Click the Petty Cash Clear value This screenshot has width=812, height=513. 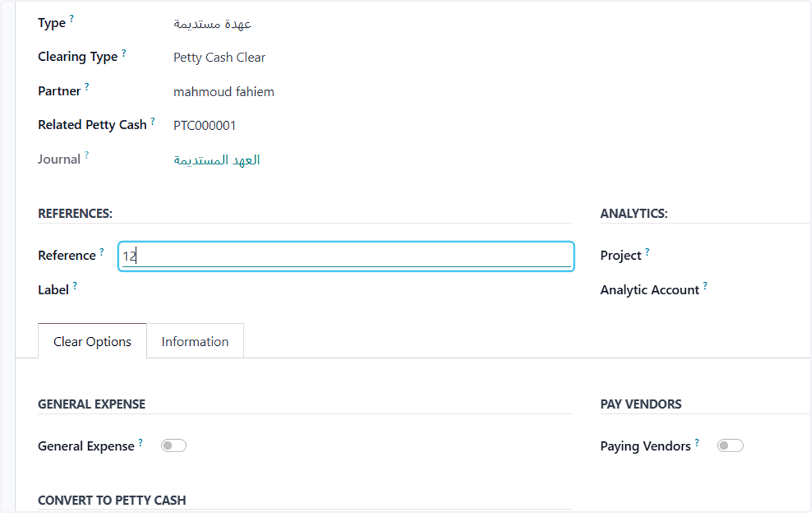[219, 58]
